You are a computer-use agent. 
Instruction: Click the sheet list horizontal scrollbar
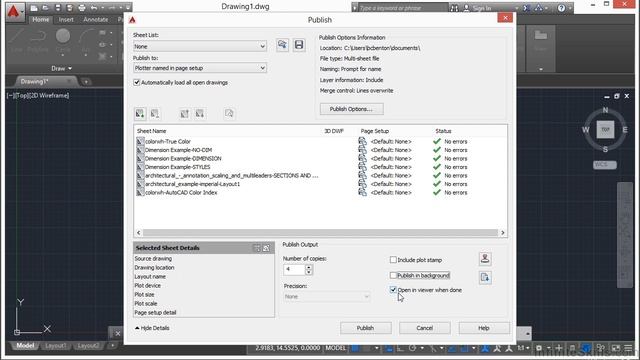point(320,233)
